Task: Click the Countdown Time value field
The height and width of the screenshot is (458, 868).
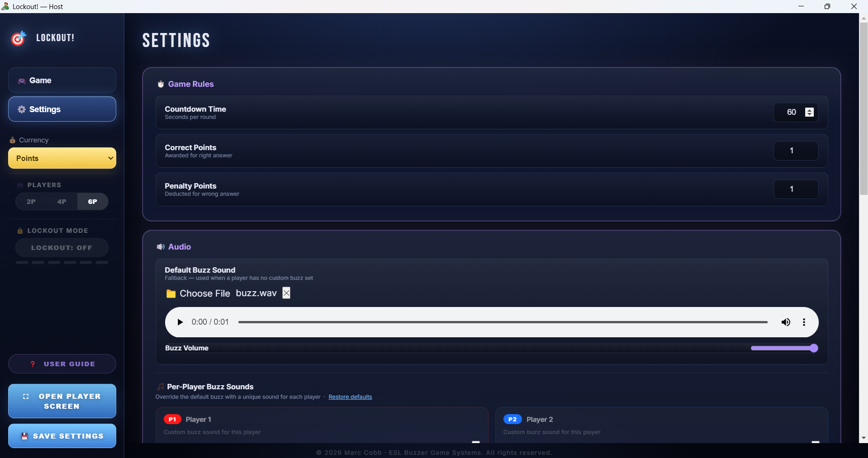Action: [796, 112]
